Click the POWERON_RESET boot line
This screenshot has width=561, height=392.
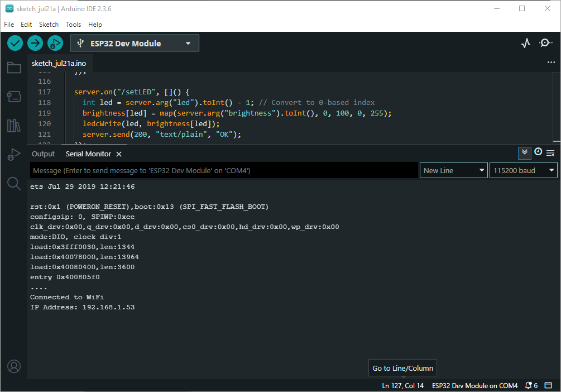(x=149, y=207)
